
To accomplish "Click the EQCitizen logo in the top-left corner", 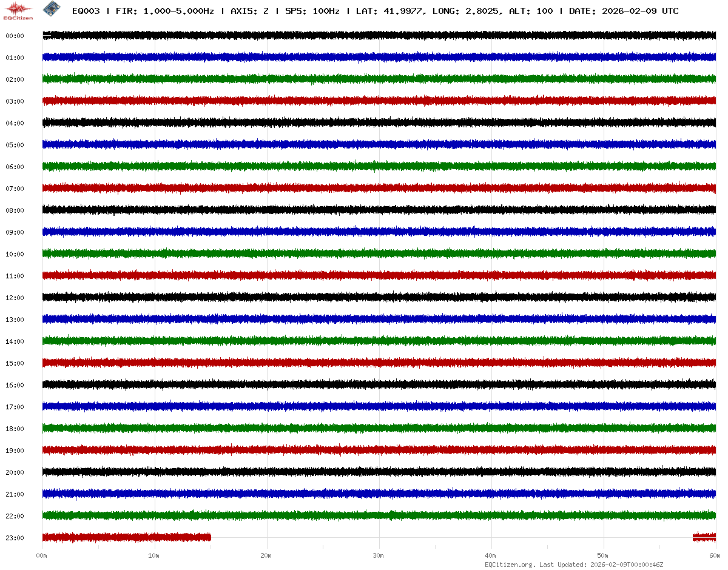I will point(18,10).
